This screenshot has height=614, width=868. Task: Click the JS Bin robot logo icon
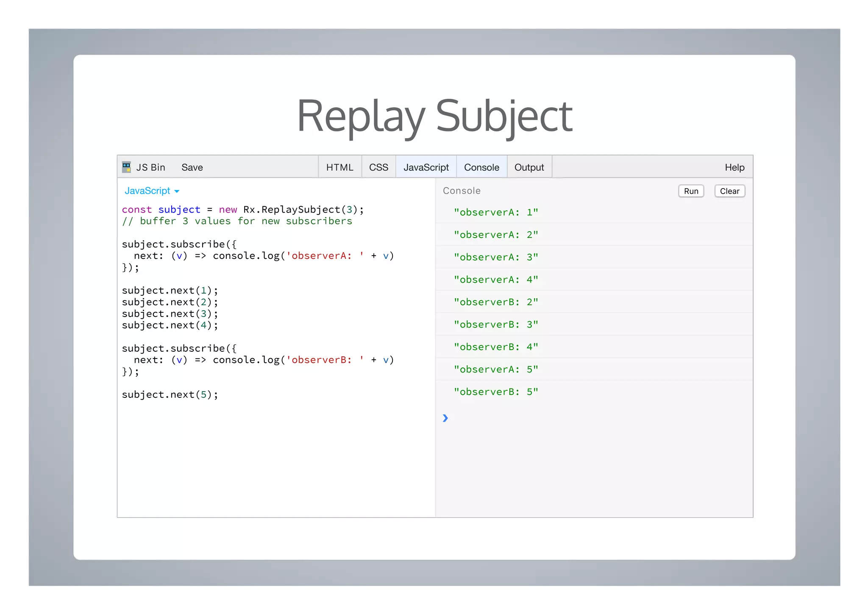(126, 167)
